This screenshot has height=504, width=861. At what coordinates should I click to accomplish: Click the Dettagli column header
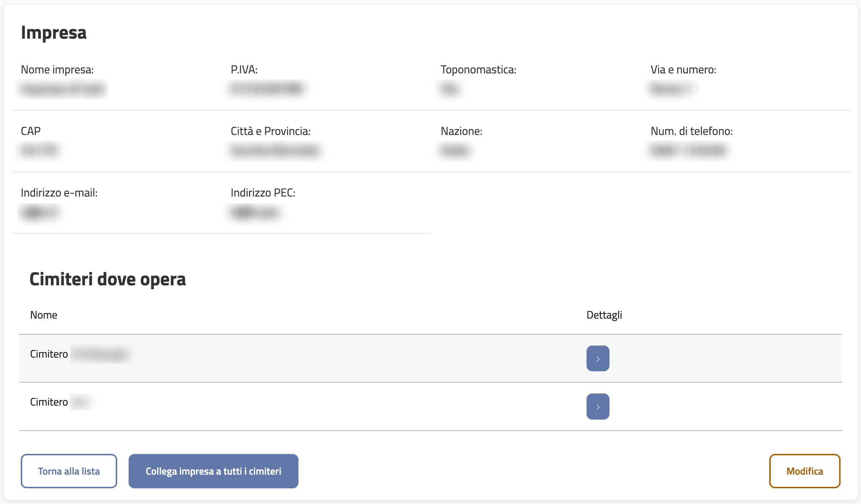[604, 315]
